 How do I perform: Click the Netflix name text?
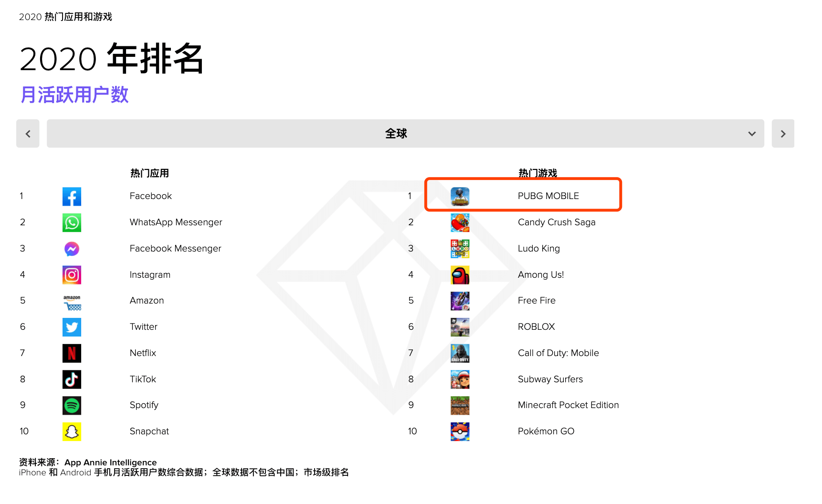(x=143, y=353)
